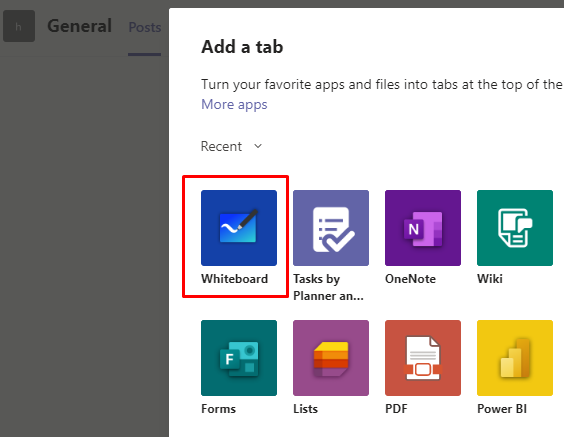Click the Wiki text label
The height and width of the screenshot is (437, 564).
coord(490,279)
